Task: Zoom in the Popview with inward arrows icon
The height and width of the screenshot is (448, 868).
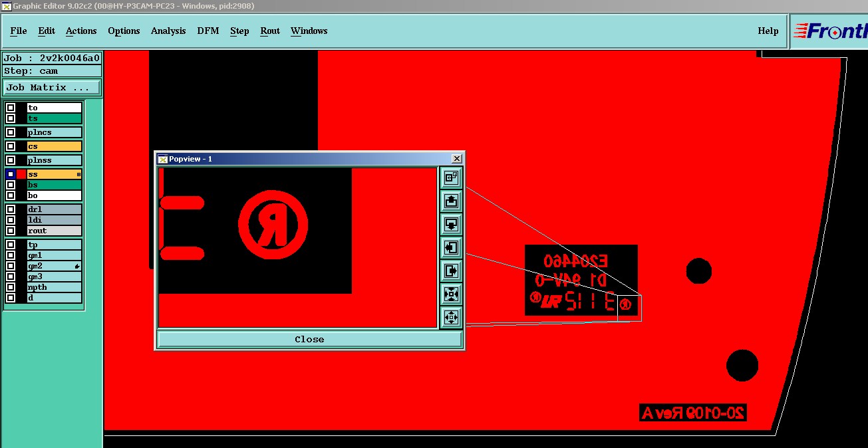Action: pyautogui.click(x=451, y=294)
